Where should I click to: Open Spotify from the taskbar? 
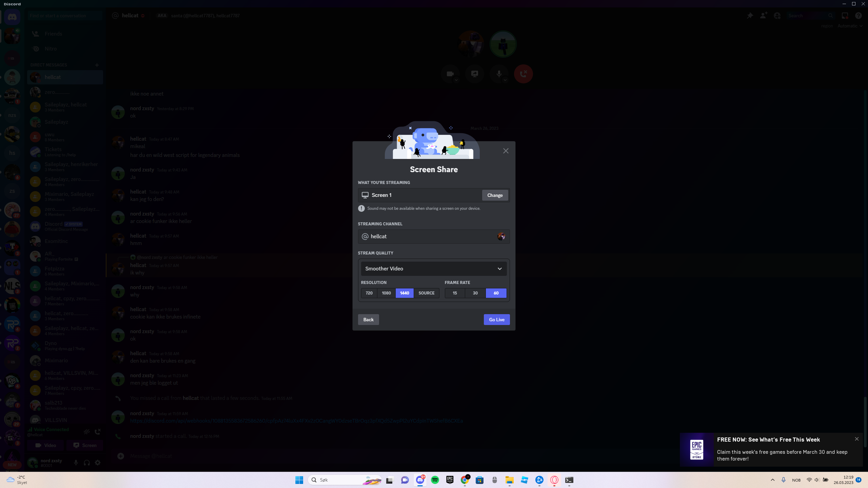(435, 480)
